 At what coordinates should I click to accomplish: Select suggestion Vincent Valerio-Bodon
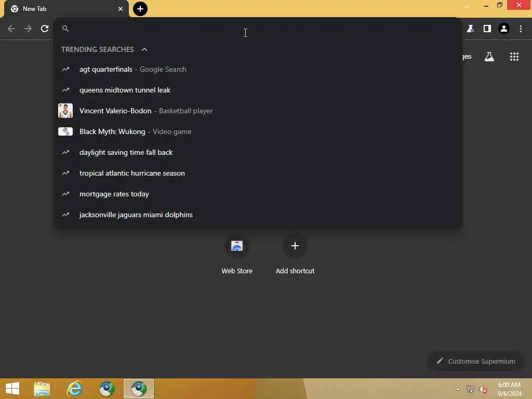pos(258,111)
